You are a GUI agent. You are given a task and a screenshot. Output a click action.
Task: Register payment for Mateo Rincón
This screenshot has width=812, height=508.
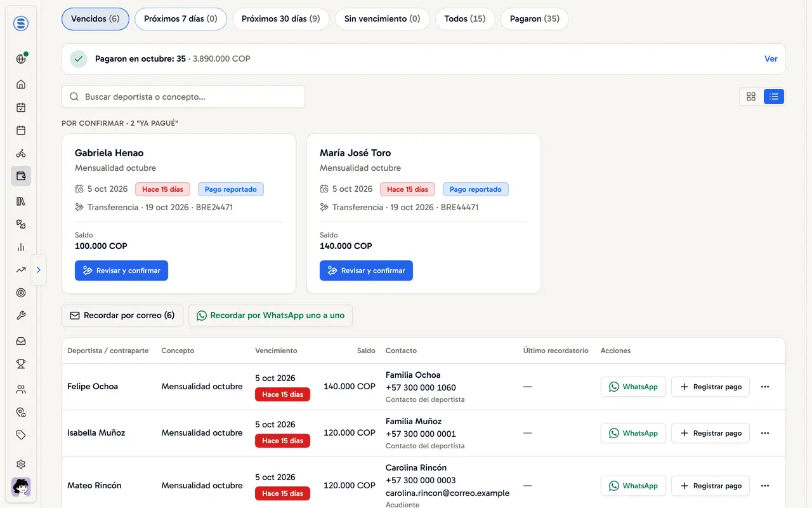coord(710,486)
